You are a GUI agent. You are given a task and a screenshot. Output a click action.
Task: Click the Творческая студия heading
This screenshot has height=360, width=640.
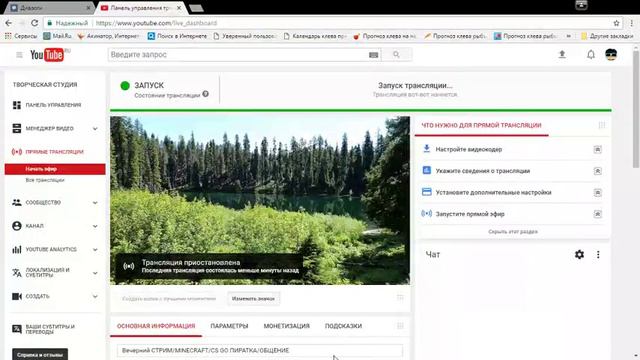click(45, 84)
